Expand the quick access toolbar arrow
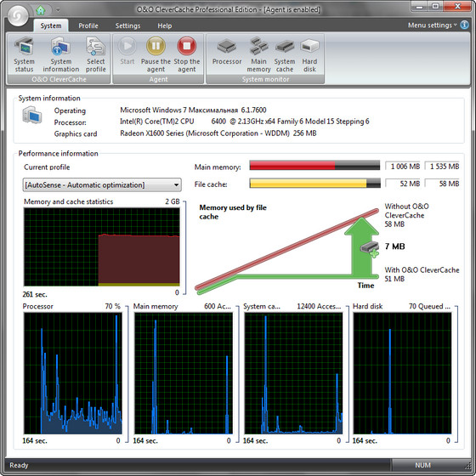The width and height of the screenshot is (476, 476). (x=58, y=10)
